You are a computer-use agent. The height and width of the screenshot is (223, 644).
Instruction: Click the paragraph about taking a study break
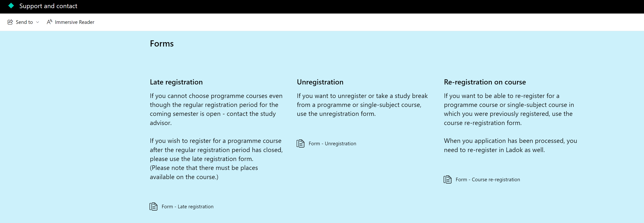coord(362,105)
